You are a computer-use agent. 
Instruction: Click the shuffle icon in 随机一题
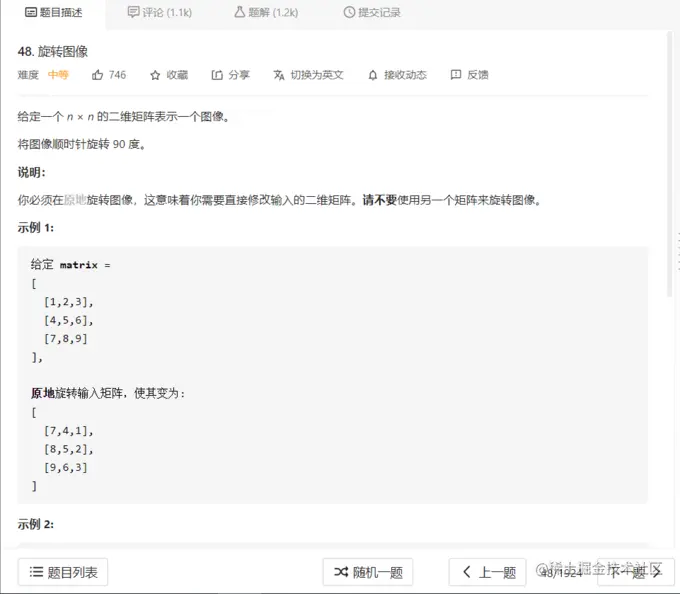coord(341,572)
